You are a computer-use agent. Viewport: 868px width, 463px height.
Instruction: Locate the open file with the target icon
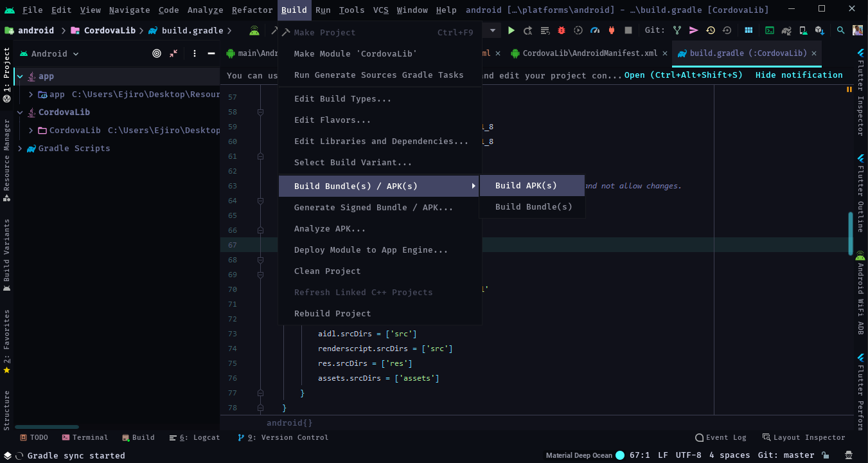[157, 53]
